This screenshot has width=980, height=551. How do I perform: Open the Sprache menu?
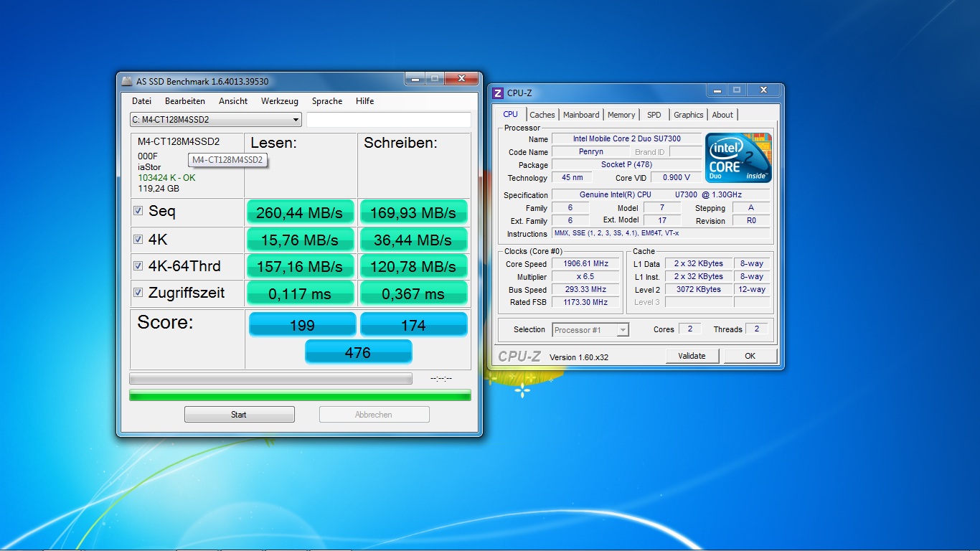click(327, 101)
